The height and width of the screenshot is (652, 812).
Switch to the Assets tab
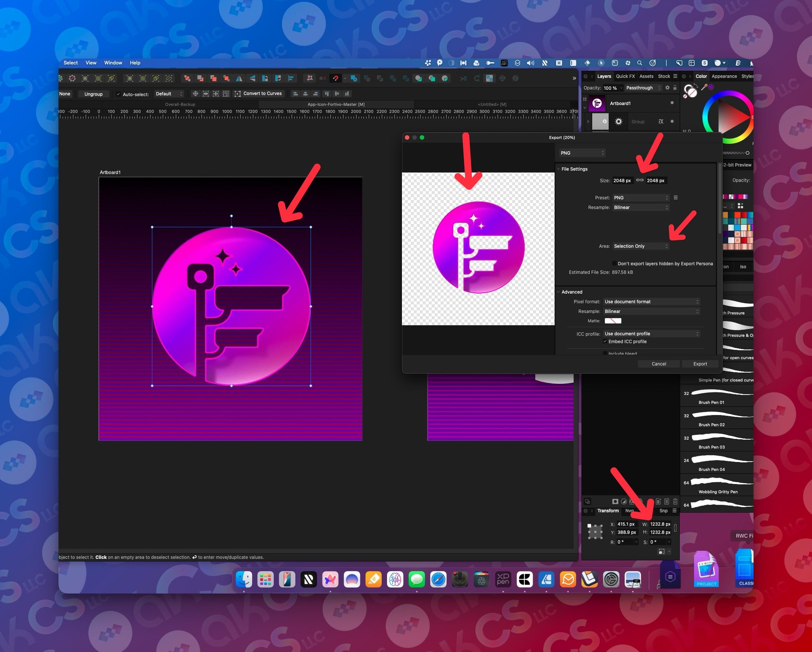[x=646, y=76]
